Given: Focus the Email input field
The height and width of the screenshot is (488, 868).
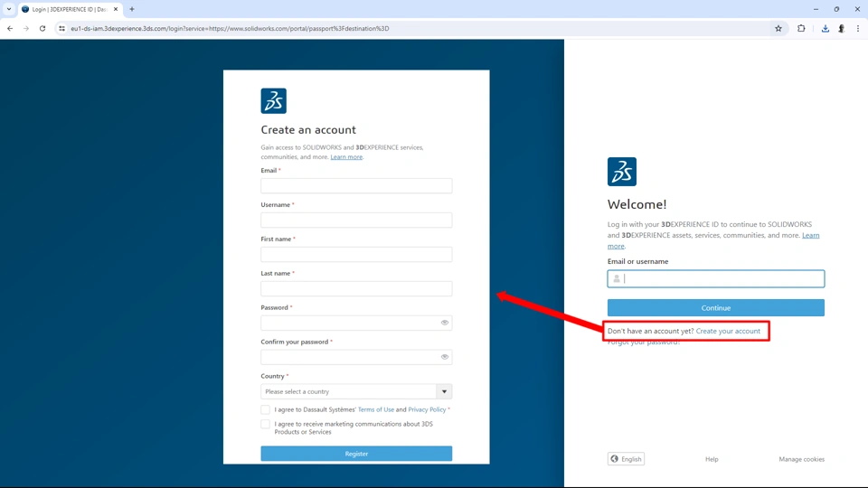Looking at the screenshot, I should click(356, 186).
